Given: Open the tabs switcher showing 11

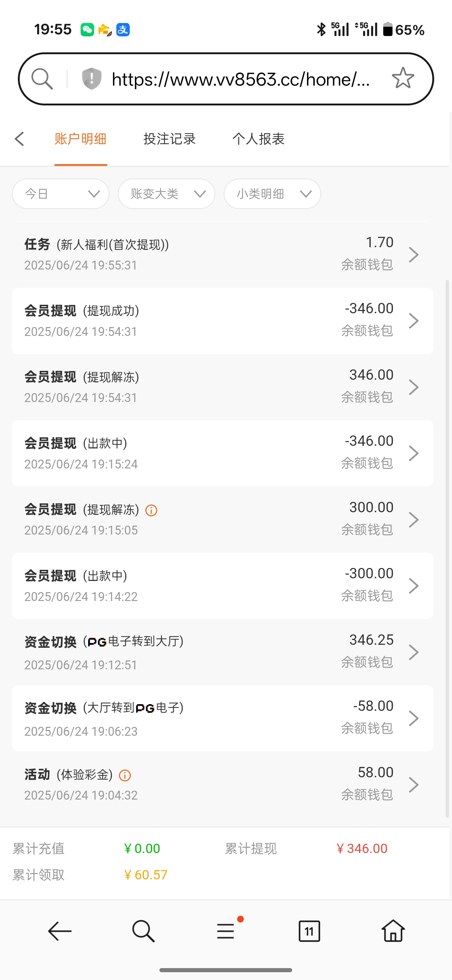Looking at the screenshot, I should click(309, 931).
